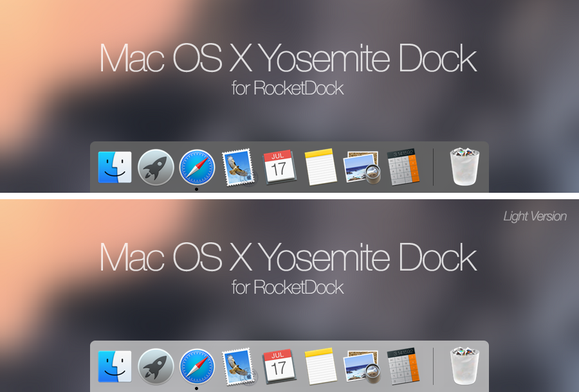The width and height of the screenshot is (579, 392).
Task: Open Calculator in the upper dark dock
Action: pyautogui.click(x=403, y=166)
